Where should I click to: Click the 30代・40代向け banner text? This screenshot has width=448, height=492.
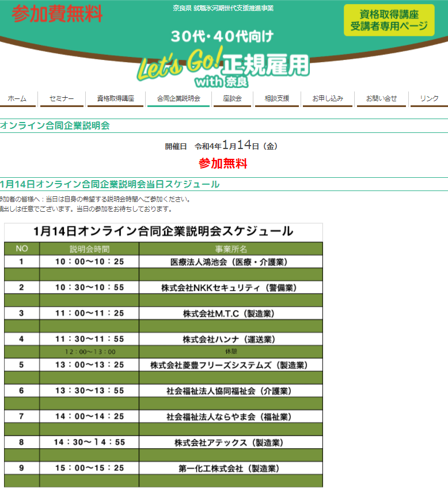(x=222, y=36)
